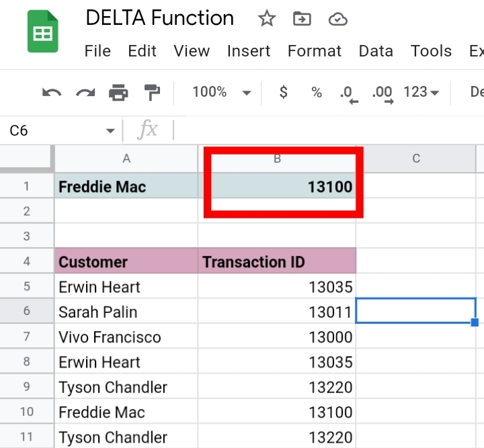
Task: Select row 7 header
Action: [26, 336]
